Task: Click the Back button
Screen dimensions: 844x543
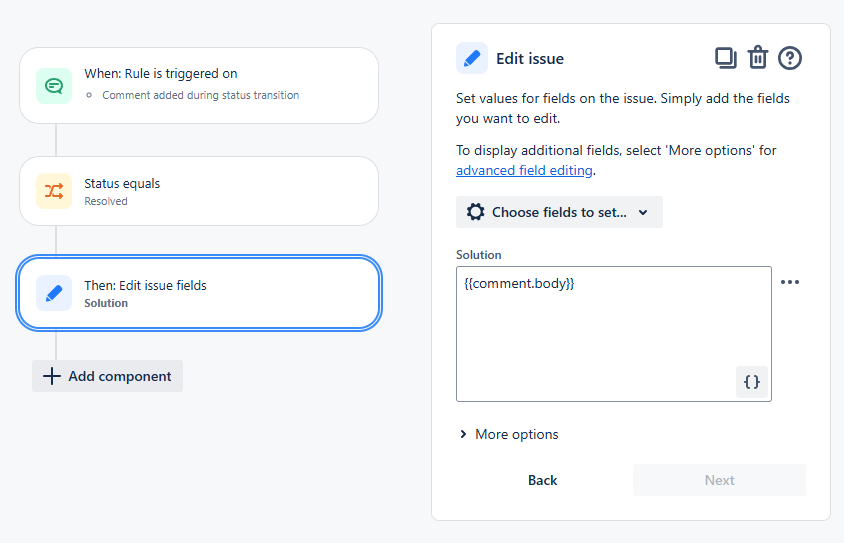Action: click(543, 480)
